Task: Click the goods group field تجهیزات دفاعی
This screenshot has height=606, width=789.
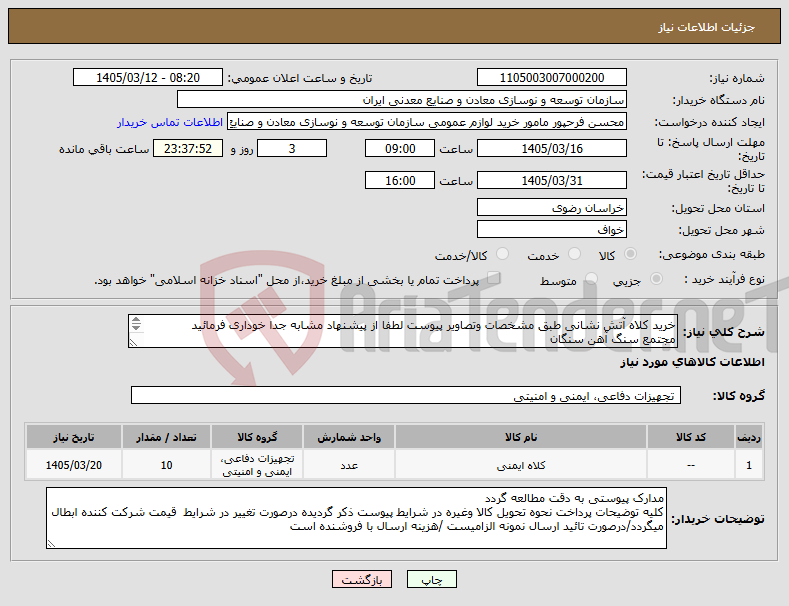Action: [406, 396]
